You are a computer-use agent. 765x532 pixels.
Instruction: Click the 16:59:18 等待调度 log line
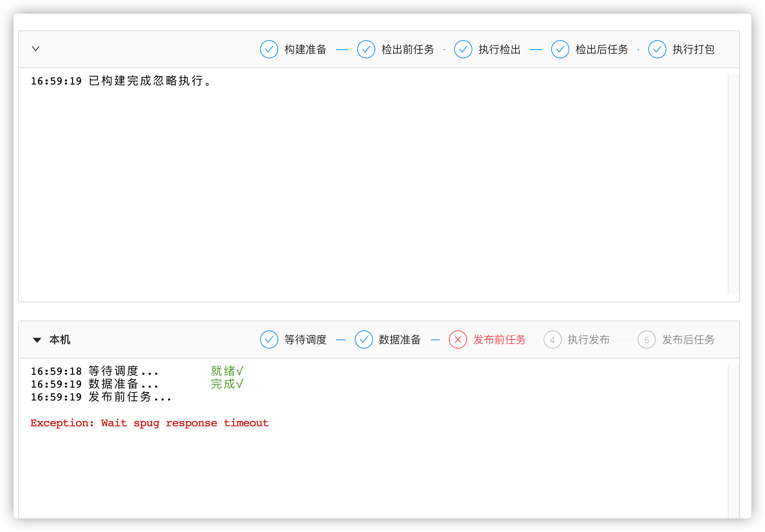pos(94,371)
